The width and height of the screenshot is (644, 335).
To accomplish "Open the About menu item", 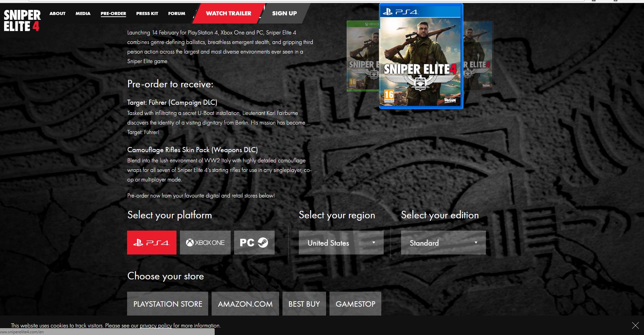I will click(x=57, y=14).
